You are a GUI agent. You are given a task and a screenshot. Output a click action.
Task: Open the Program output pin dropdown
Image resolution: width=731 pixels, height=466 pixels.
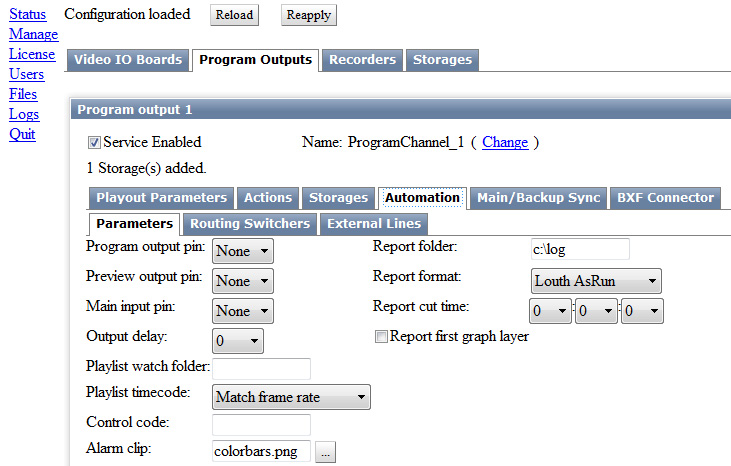tap(243, 251)
